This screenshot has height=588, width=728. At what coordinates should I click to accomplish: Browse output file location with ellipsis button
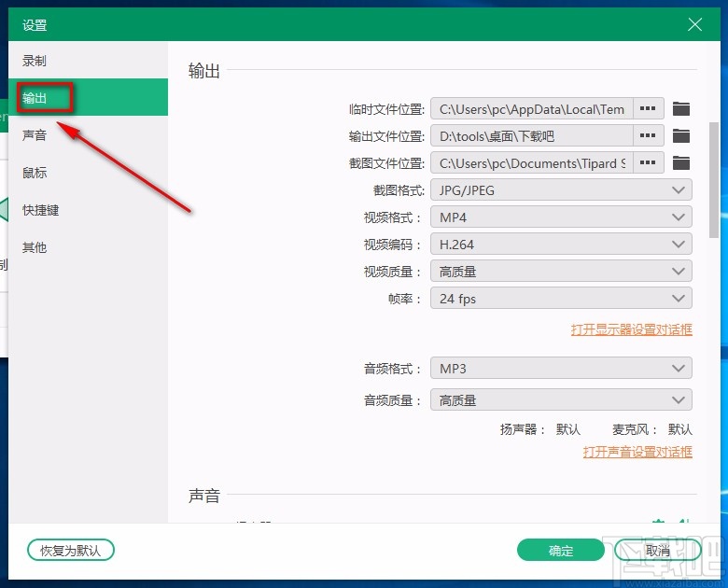(x=648, y=135)
